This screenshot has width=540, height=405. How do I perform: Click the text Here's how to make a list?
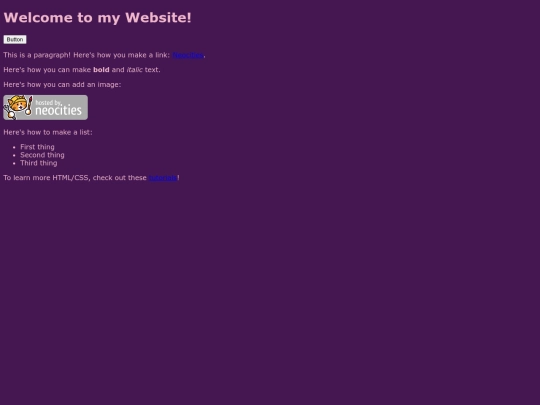pos(48,132)
